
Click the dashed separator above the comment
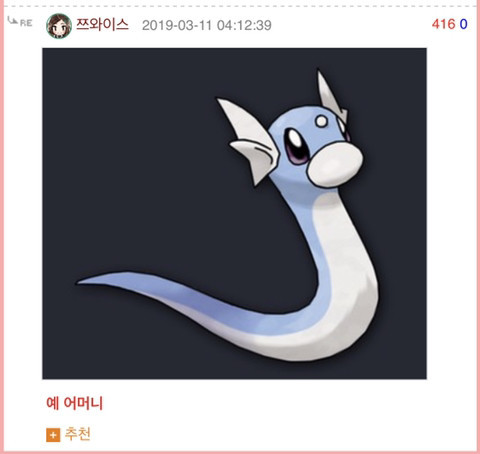tap(240, 6)
